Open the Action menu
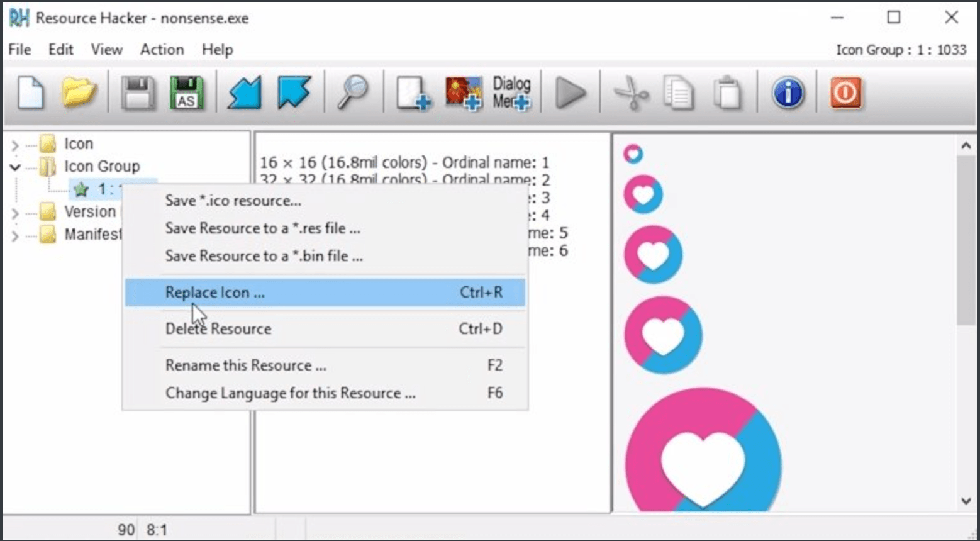This screenshot has width=980, height=541. coord(162,50)
